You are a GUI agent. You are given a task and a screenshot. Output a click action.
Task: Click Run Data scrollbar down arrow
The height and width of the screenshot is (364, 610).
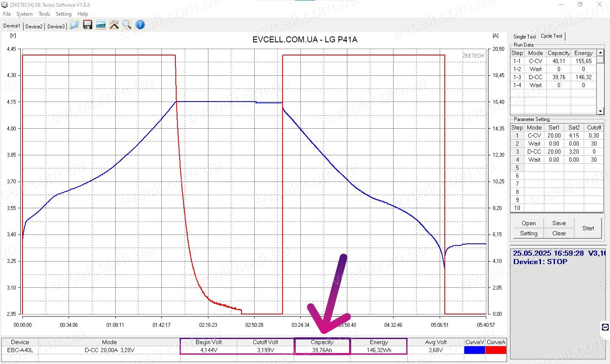click(x=600, y=111)
